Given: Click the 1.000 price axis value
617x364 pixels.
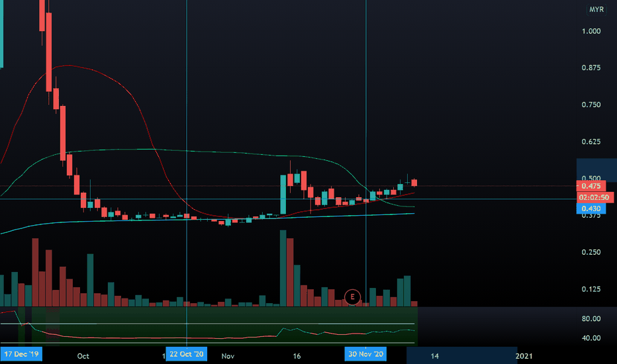Looking at the screenshot, I should point(591,31).
